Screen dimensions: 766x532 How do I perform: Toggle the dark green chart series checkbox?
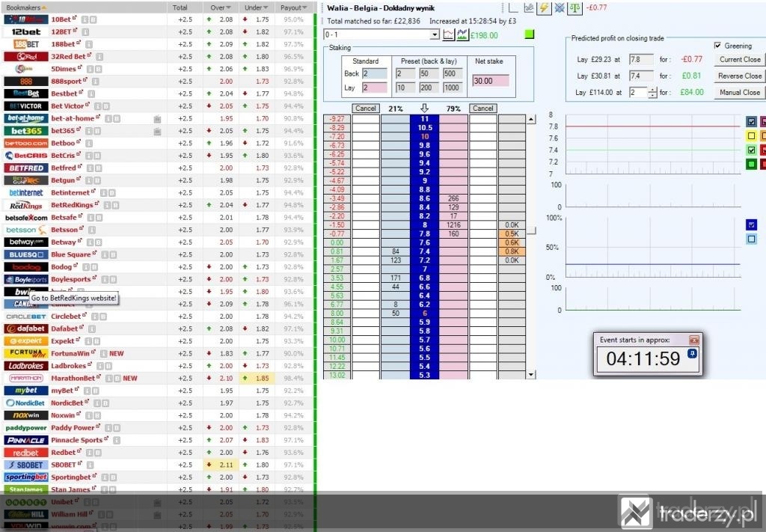[751, 164]
